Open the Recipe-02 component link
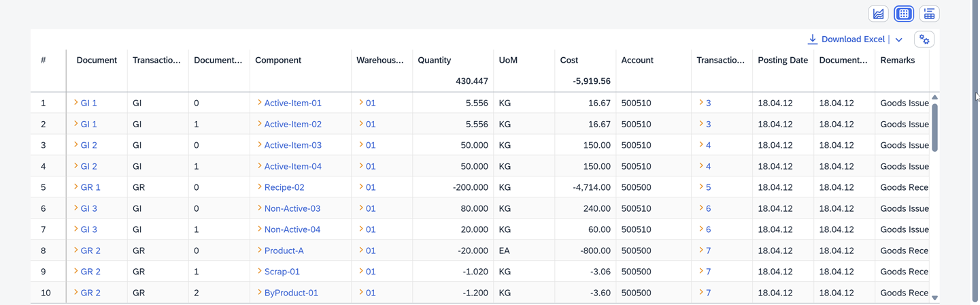Viewport: 980px width, 305px height. pyautogui.click(x=284, y=187)
